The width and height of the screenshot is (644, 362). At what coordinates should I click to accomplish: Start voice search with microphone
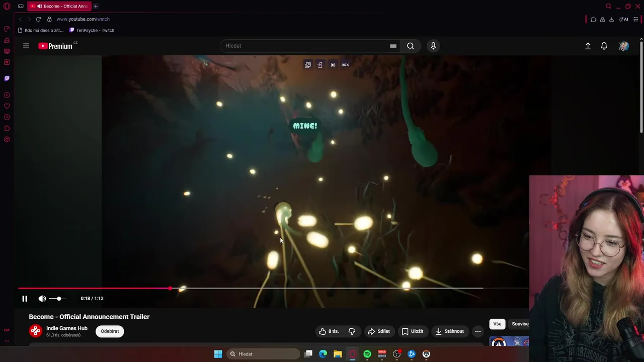[x=433, y=46]
